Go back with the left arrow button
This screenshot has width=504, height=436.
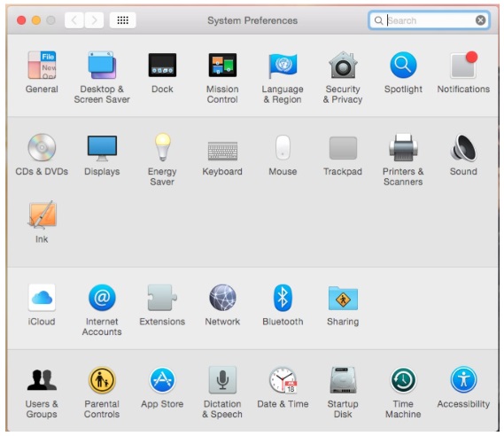click(74, 20)
